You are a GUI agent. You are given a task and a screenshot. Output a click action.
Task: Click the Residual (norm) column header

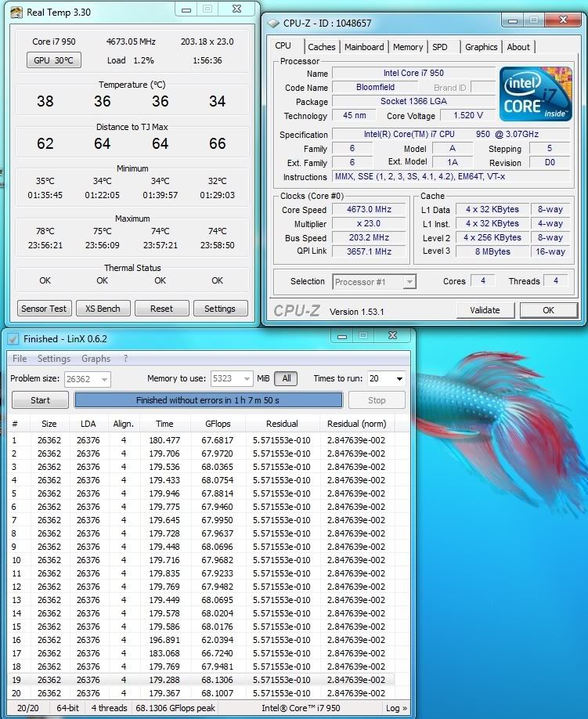[x=356, y=424]
